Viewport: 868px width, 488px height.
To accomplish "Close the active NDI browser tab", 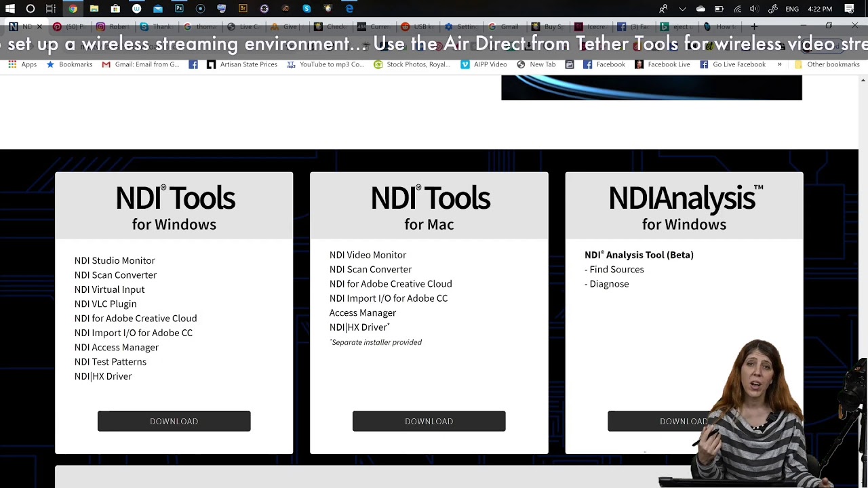I will [x=39, y=26].
